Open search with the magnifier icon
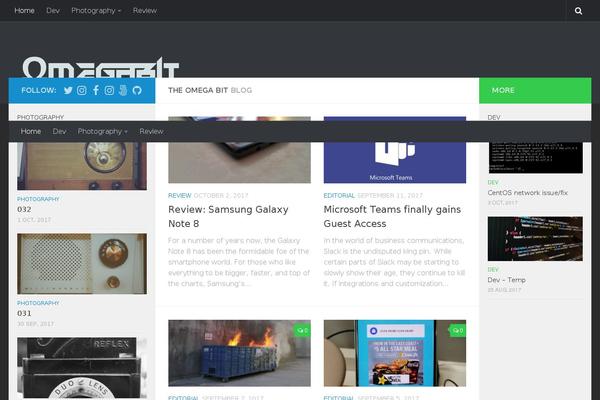This screenshot has width=600, height=400. 578,11
